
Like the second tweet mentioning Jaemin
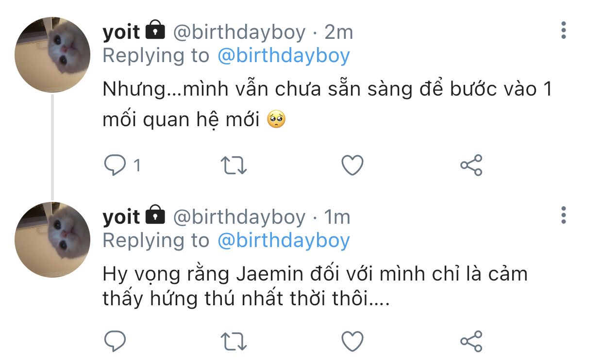pyautogui.click(x=352, y=341)
